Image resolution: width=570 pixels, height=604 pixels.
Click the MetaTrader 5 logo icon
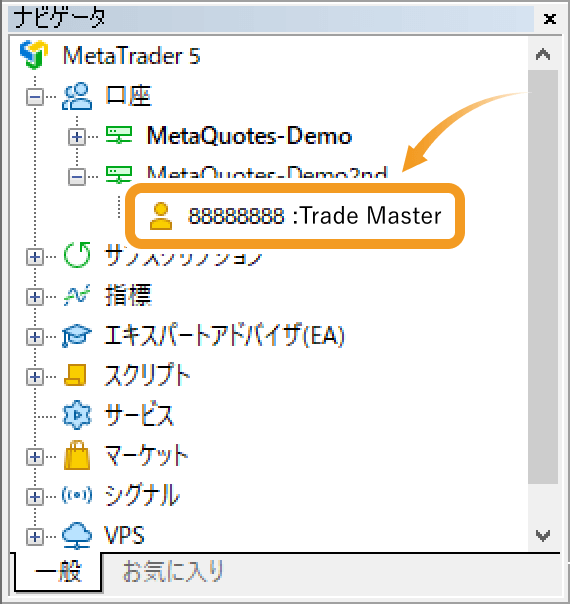pyautogui.click(x=34, y=55)
